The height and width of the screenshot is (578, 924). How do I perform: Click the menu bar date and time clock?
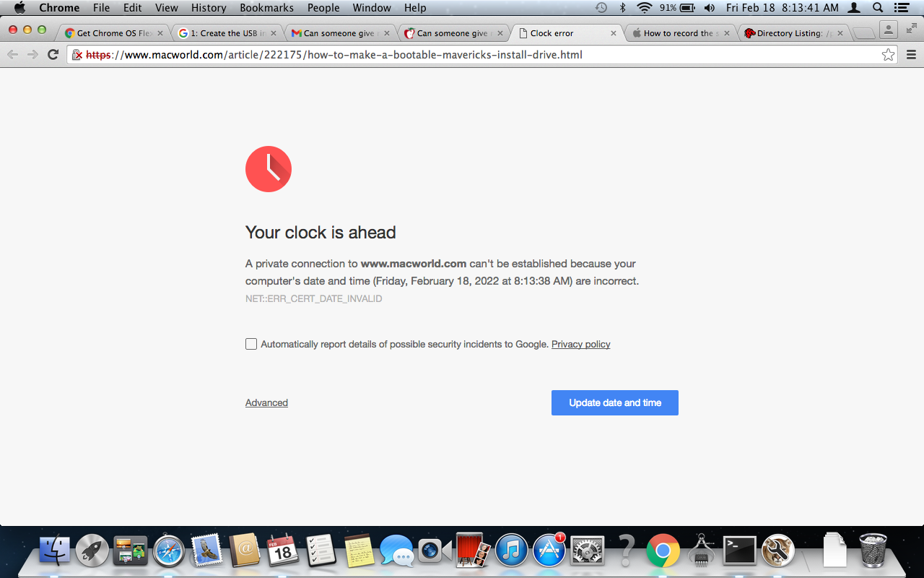point(783,8)
